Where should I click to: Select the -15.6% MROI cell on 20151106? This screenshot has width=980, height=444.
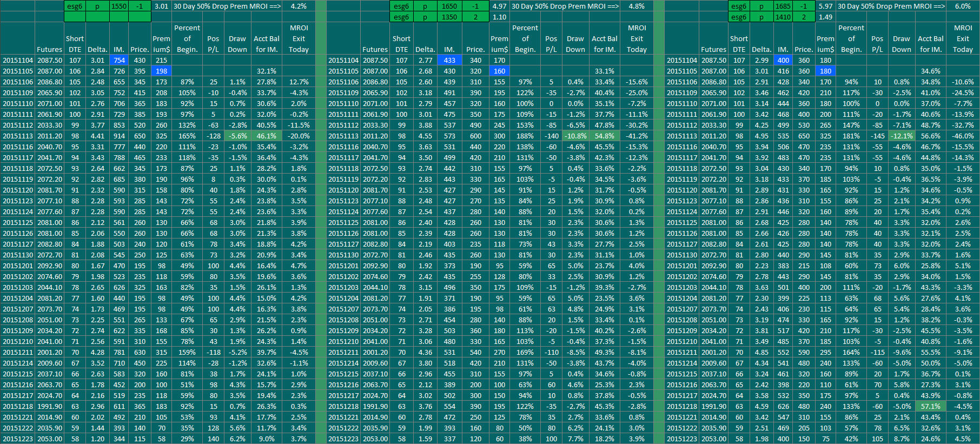(637, 82)
